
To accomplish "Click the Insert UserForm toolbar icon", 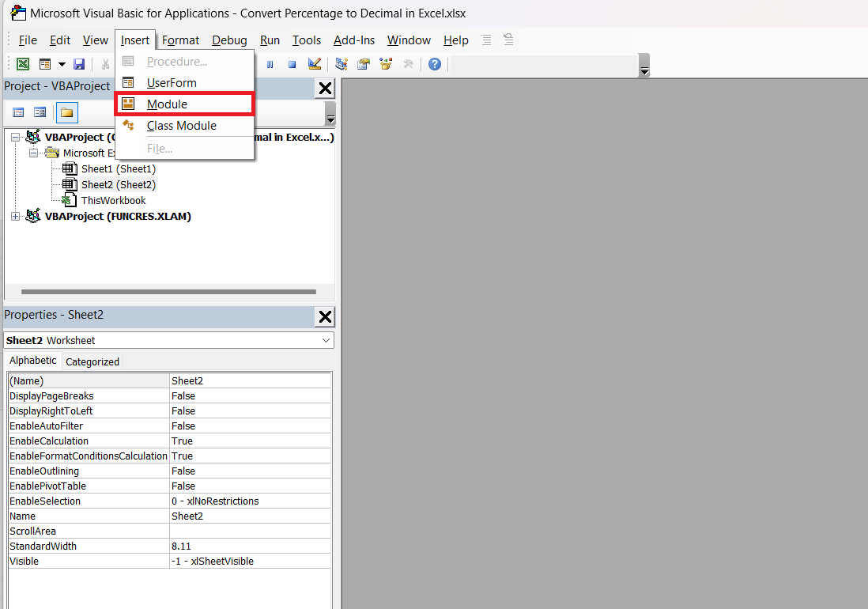I will click(45, 64).
